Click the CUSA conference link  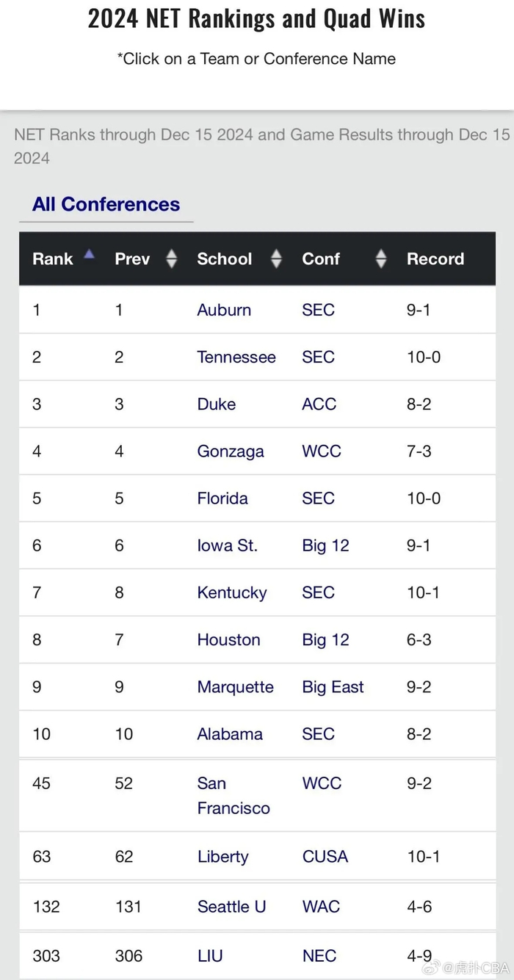click(x=325, y=857)
